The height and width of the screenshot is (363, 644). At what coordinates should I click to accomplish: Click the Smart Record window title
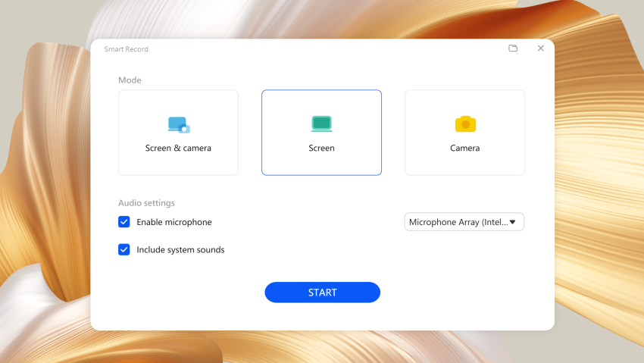[x=126, y=49]
